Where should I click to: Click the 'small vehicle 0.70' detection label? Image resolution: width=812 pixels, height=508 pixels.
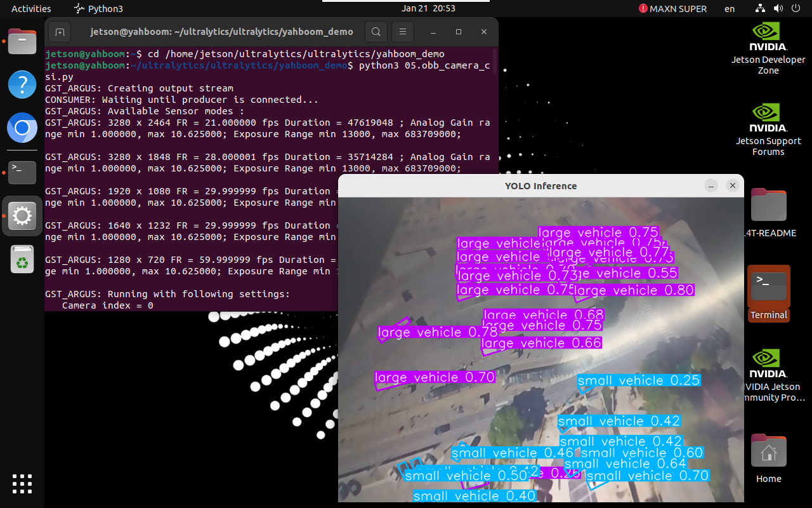pos(647,476)
